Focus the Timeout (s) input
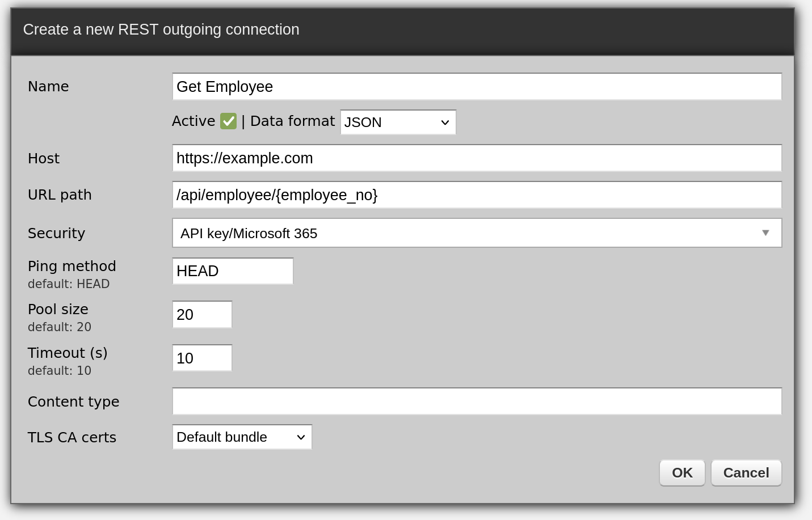 pos(202,358)
